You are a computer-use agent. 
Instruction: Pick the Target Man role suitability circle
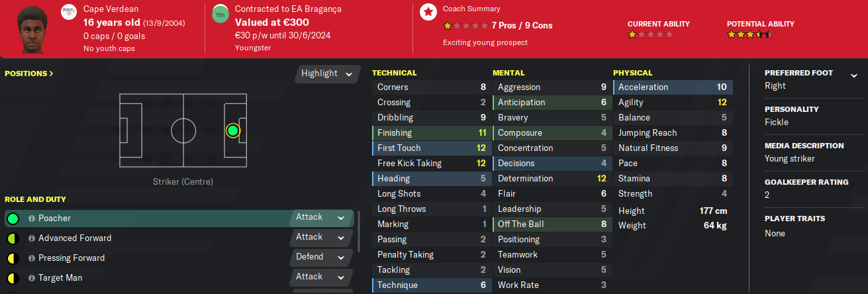point(13,278)
